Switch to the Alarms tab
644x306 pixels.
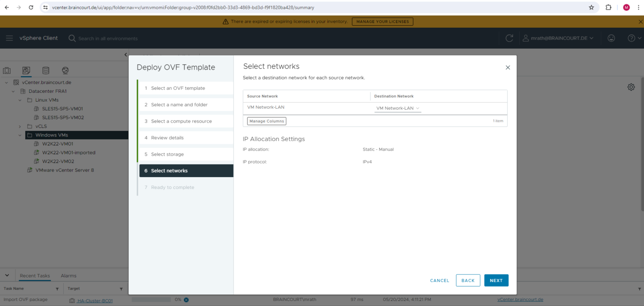68,275
